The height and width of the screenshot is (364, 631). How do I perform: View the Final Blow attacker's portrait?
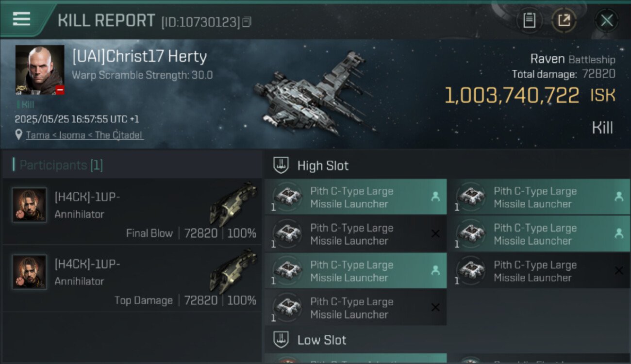29,205
